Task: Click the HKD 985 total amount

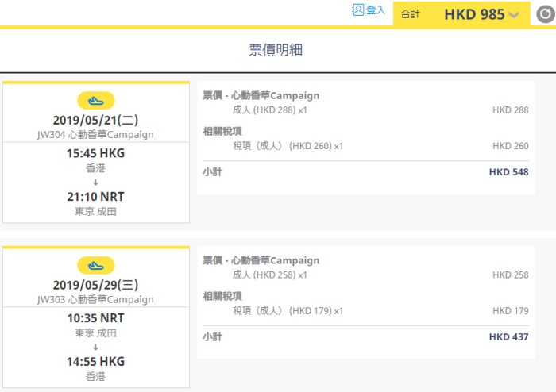Action: tap(474, 14)
